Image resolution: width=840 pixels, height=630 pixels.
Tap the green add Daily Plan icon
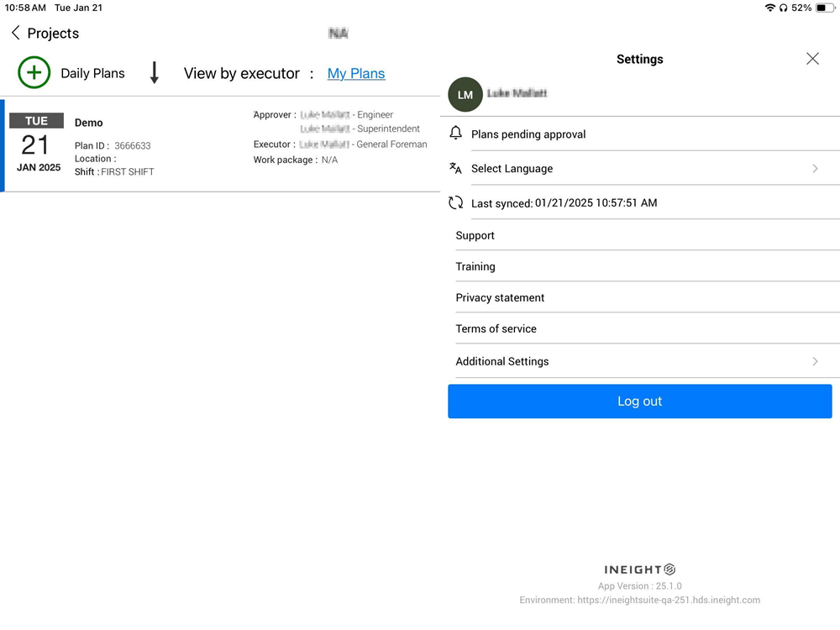(34, 73)
